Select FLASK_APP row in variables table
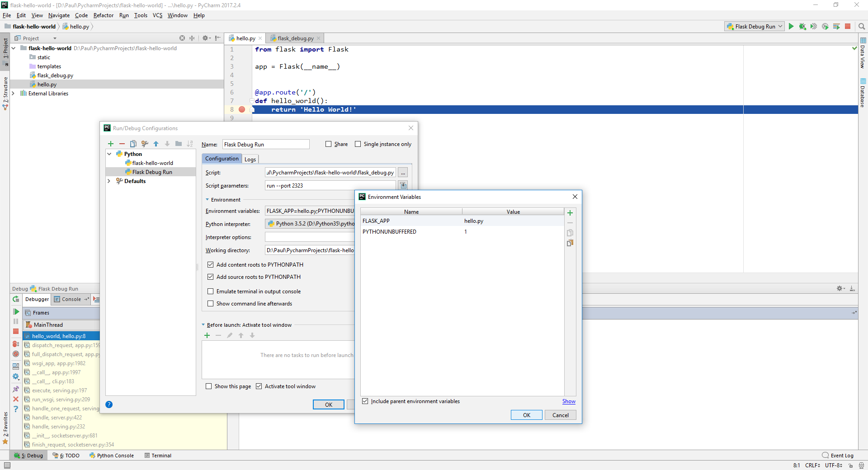The height and width of the screenshot is (470, 868). coord(462,221)
